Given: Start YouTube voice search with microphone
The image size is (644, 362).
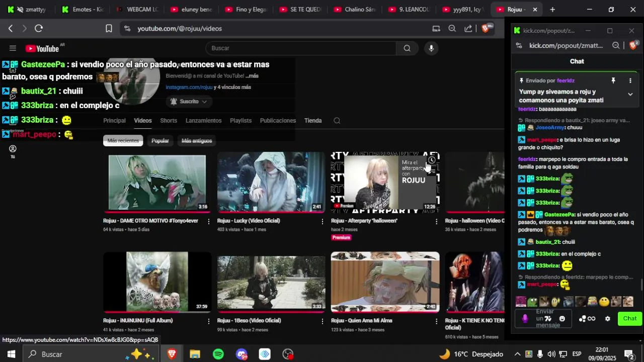Looking at the screenshot, I should point(431,48).
